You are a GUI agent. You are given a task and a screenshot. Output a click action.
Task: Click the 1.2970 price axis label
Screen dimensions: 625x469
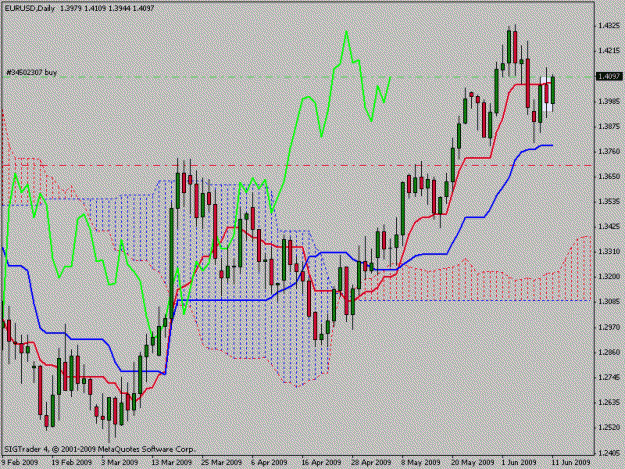click(x=609, y=327)
